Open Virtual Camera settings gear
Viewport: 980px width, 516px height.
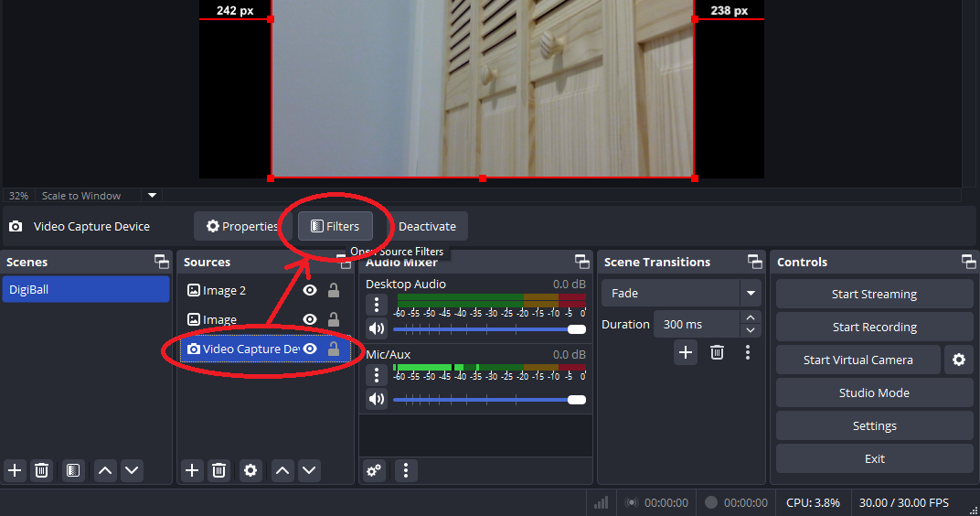958,360
